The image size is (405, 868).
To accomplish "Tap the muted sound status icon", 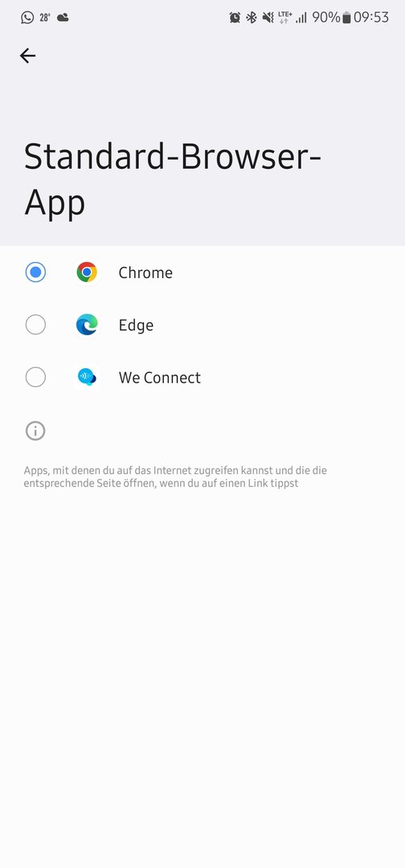I will click(x=268, y=18).
